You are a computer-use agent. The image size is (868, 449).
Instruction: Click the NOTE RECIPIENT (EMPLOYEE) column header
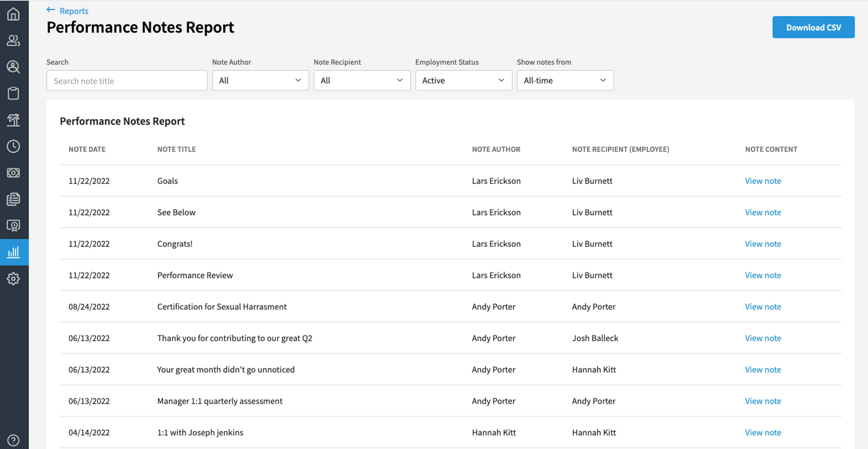click(x=620, y=149)
